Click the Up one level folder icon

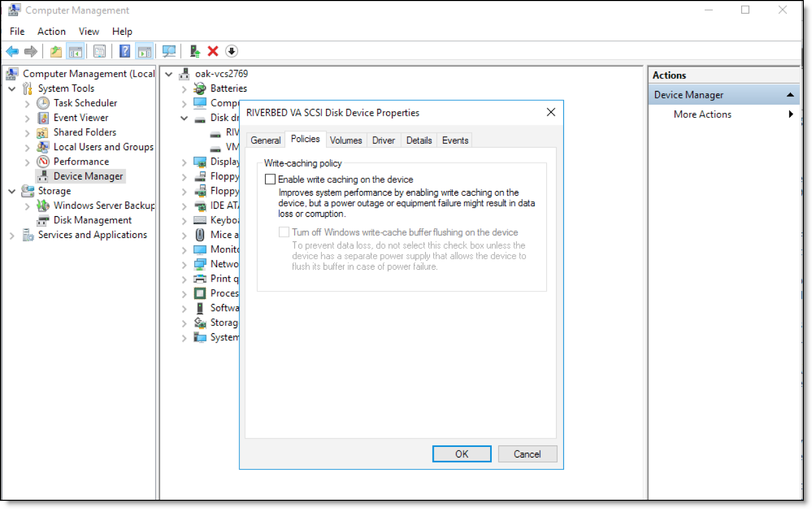(56, 51)
